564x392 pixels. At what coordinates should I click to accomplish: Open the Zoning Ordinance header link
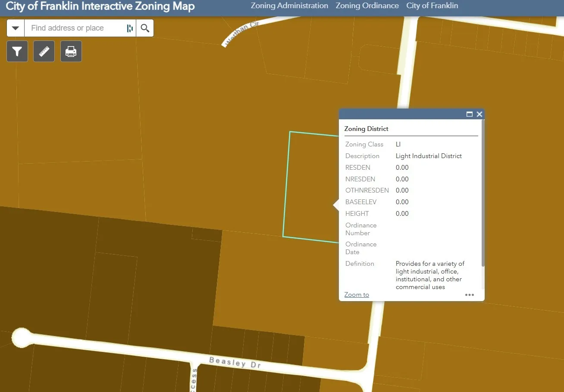tap(367, 6)
